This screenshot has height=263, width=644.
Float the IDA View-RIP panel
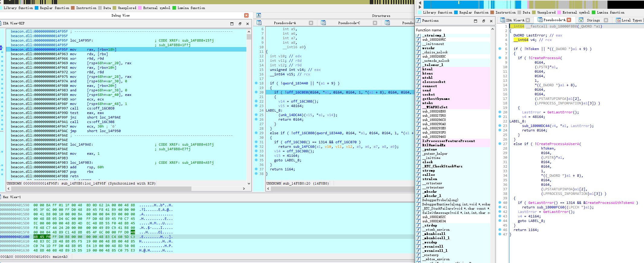(x=240, y=24)
